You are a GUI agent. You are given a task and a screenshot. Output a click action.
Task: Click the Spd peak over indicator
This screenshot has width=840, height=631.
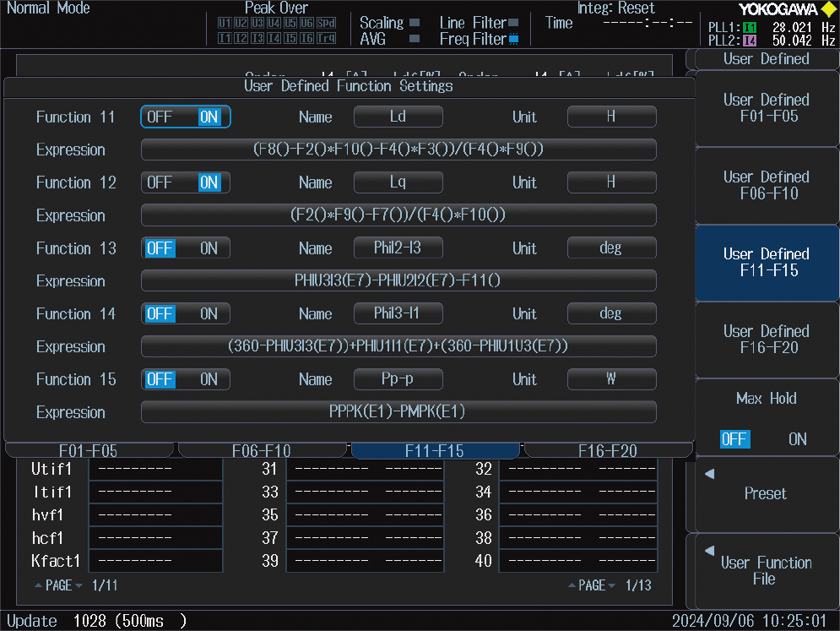point(326,23)
